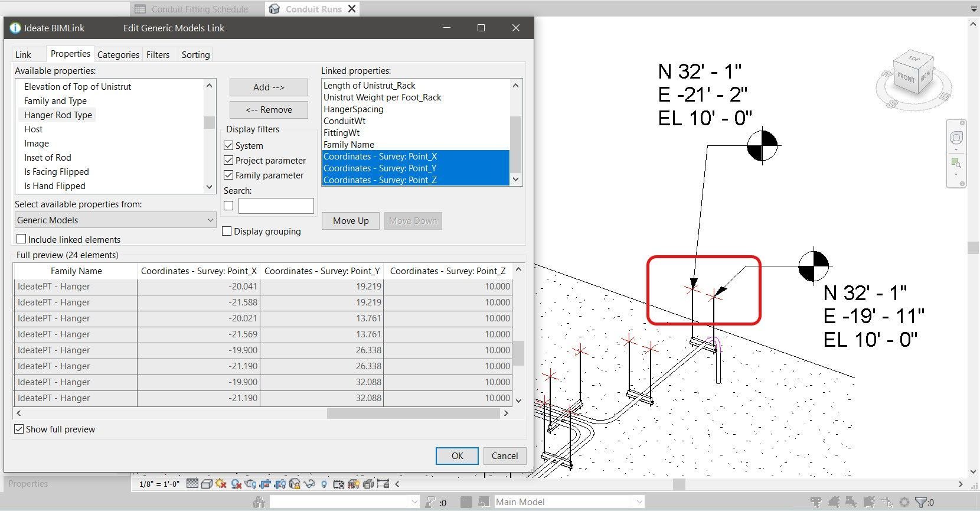Click the locked 3D view house icon
980x511 pixels.
tap(295, 484)
